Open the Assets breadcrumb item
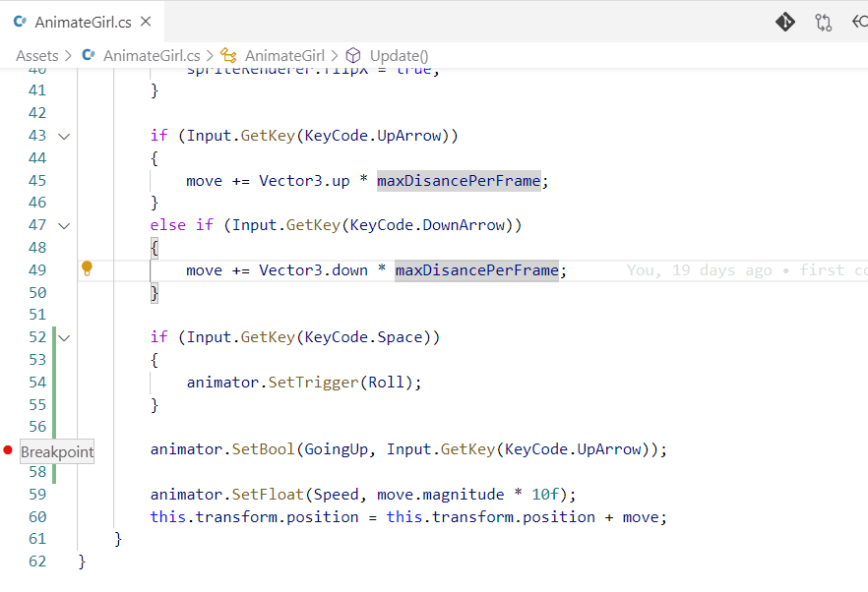Viewport: 868px width, 592px height. coord(36,56)
